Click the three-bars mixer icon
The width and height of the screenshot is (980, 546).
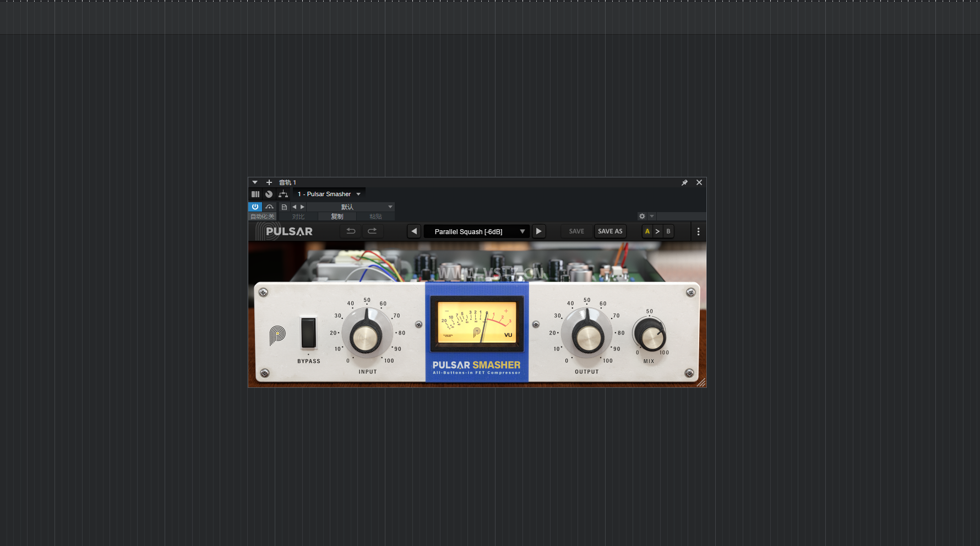pyautogui.click(x=255, y=194)
